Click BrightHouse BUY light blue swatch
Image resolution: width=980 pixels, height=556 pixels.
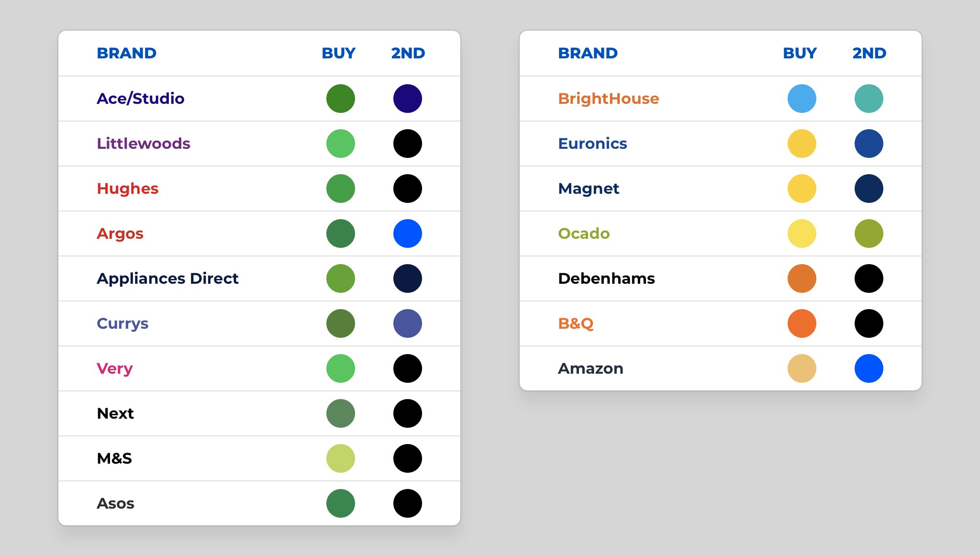point(802,99)
